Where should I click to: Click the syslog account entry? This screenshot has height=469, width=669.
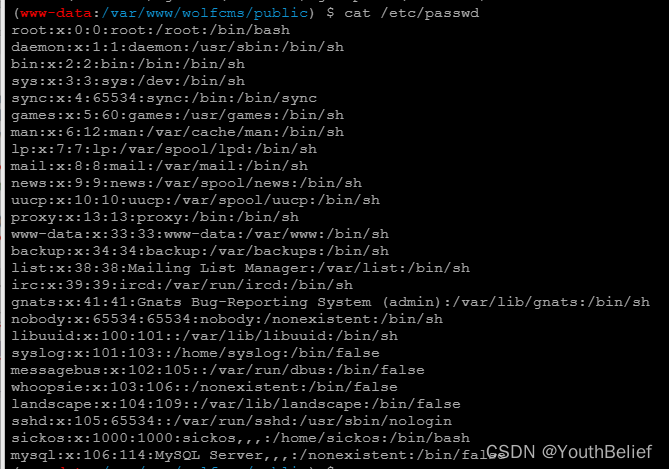[195, 353]
